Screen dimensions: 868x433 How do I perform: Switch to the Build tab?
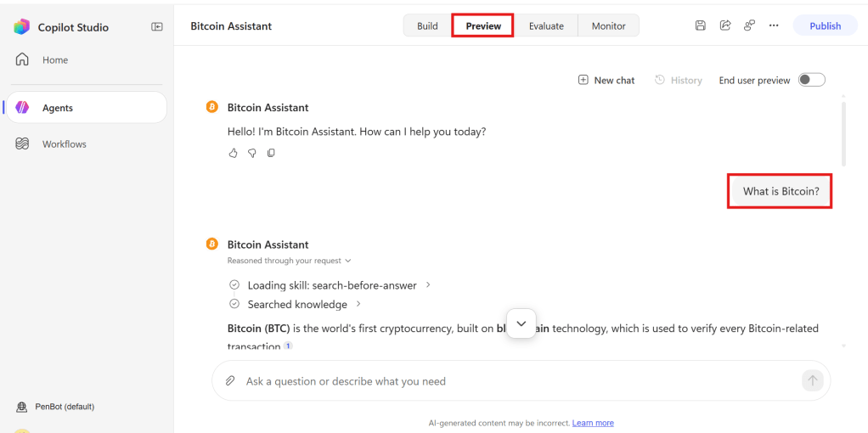click(427, 26)
